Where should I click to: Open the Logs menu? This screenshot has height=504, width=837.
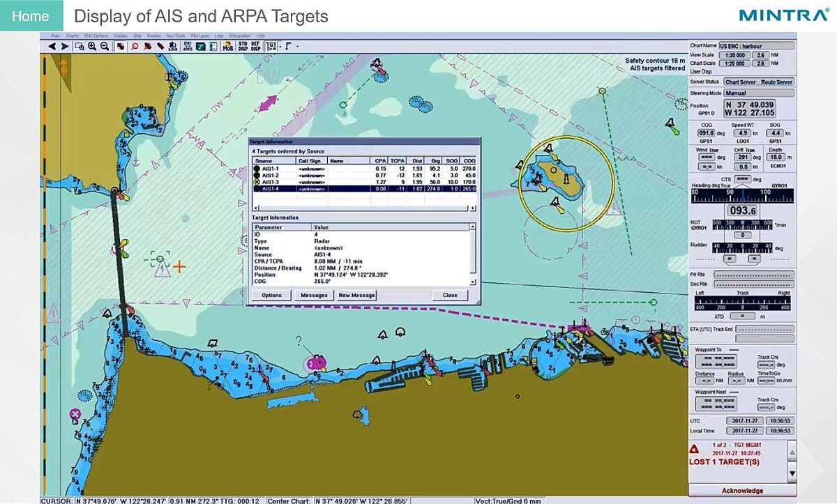(219, 36)
